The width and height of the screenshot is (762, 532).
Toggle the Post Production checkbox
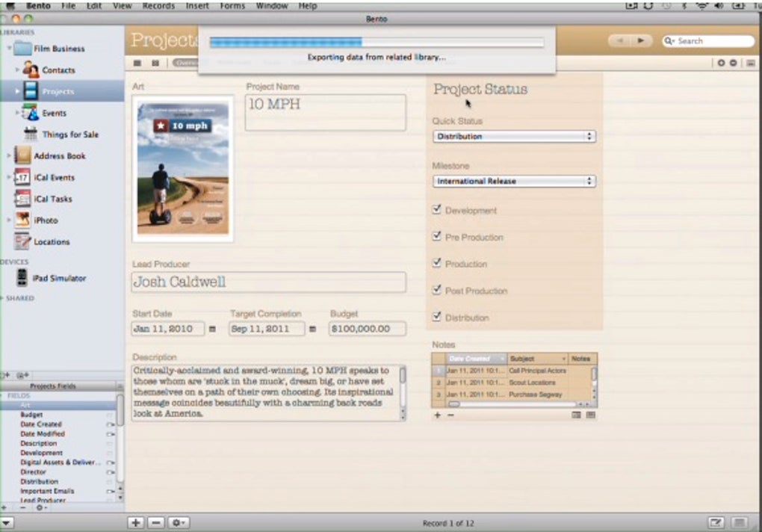[436, 290]
